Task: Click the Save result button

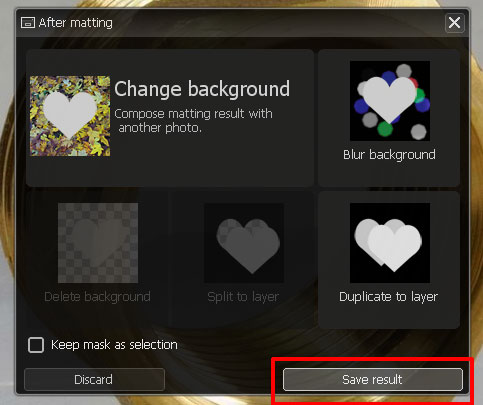Action: click(373, 379)
